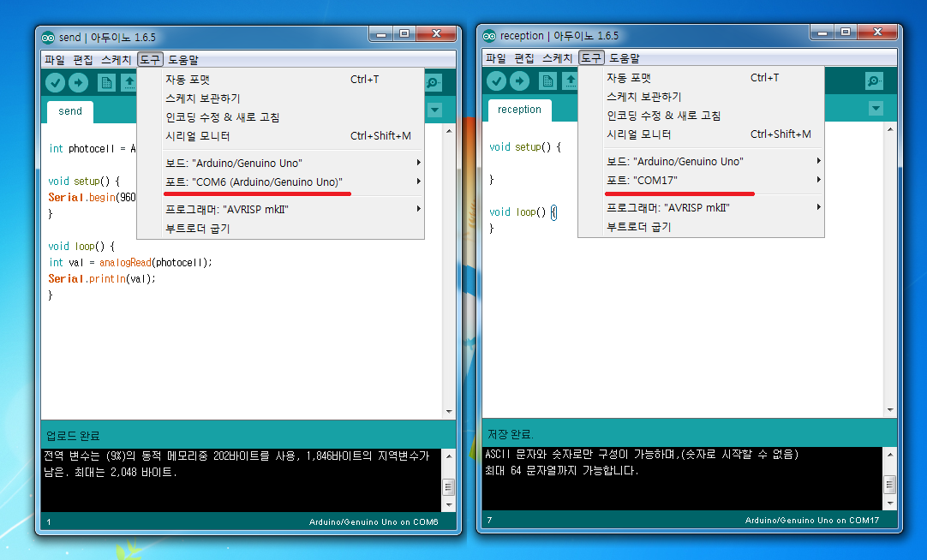Click 'Arduino/Genuino Uno on COM17' status text
This screenshot has width=927, height=560.
(812, 521)
